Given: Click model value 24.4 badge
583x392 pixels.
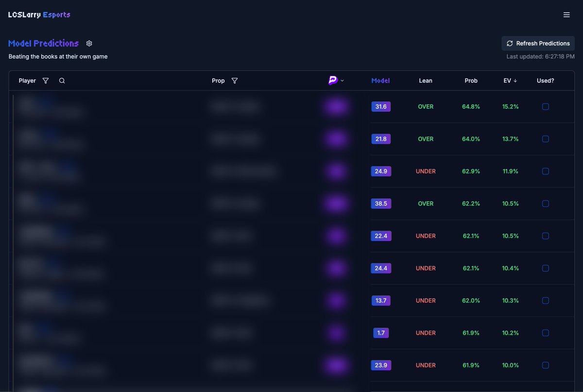Looking at the screenshot, I should click(x=381, y=268).
